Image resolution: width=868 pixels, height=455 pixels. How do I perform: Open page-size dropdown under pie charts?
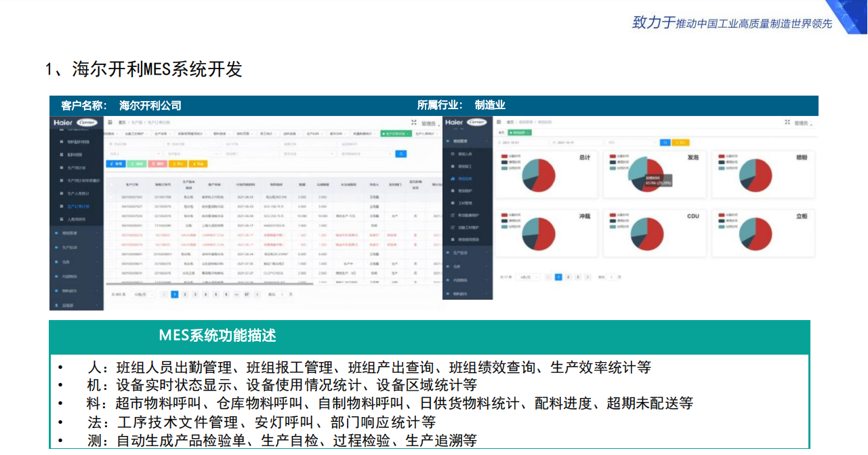(x=528, y=277)
